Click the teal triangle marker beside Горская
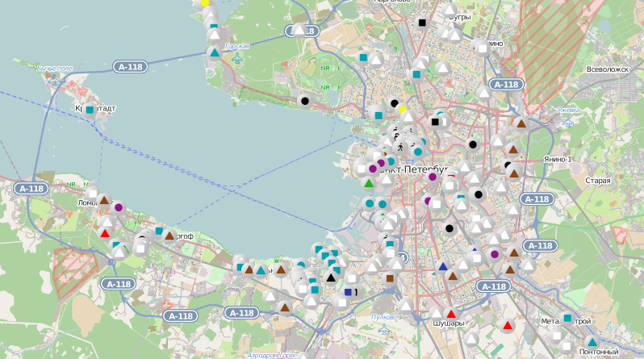Viewport: 644px width, 359px height. pos(214,52)
